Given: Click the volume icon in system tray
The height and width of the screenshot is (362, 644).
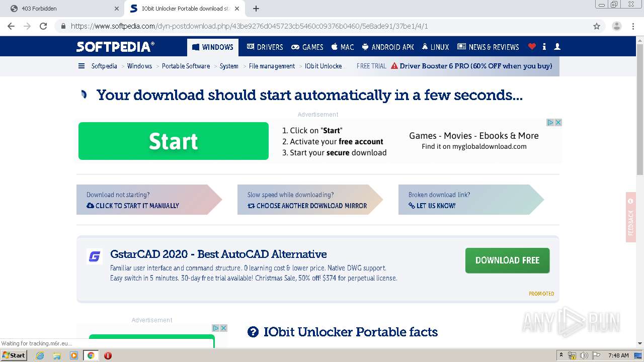Looking at the screenshot, I should click(x=584, y=355).
